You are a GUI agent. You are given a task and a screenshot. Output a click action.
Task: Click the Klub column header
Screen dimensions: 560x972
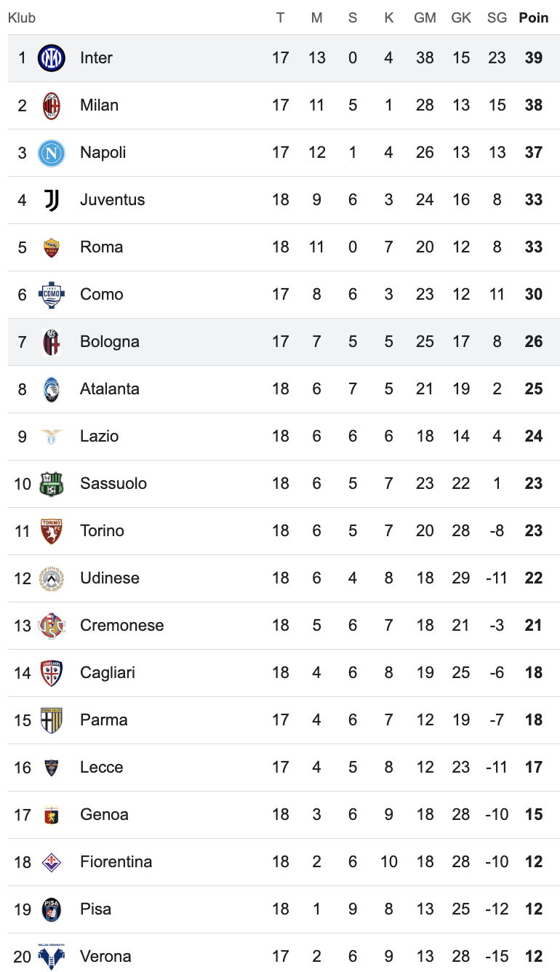[22, 17]
